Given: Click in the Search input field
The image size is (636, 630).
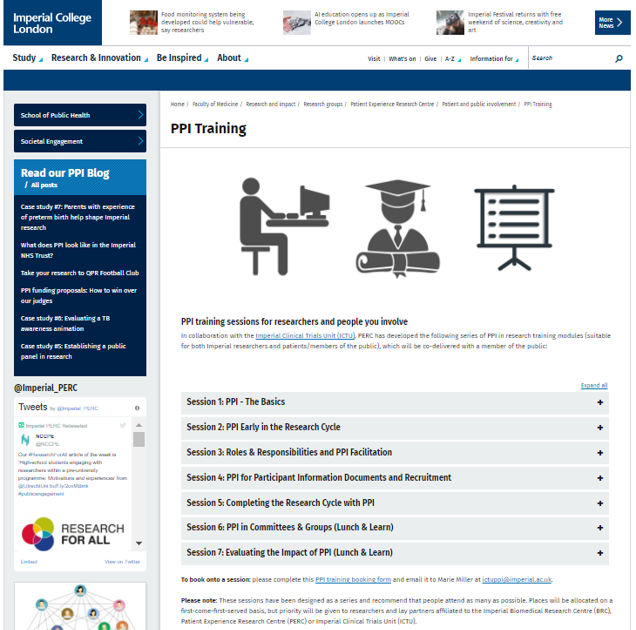Looking at the screenshot, I should (570, 59).
